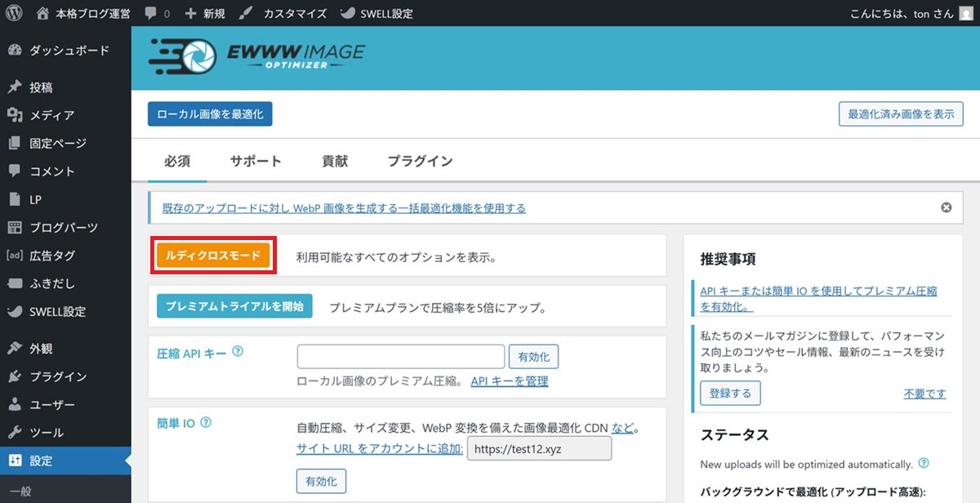Open ダッシュボード from the sidebar
The width and height of the screenshot is (980, 503).
pyautogui.click(x=69, y=51)
